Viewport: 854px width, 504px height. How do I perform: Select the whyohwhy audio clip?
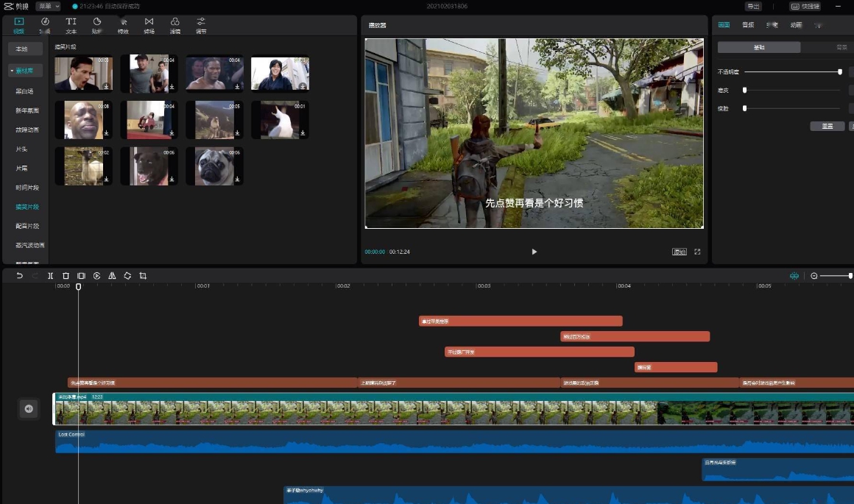[568, 495]
